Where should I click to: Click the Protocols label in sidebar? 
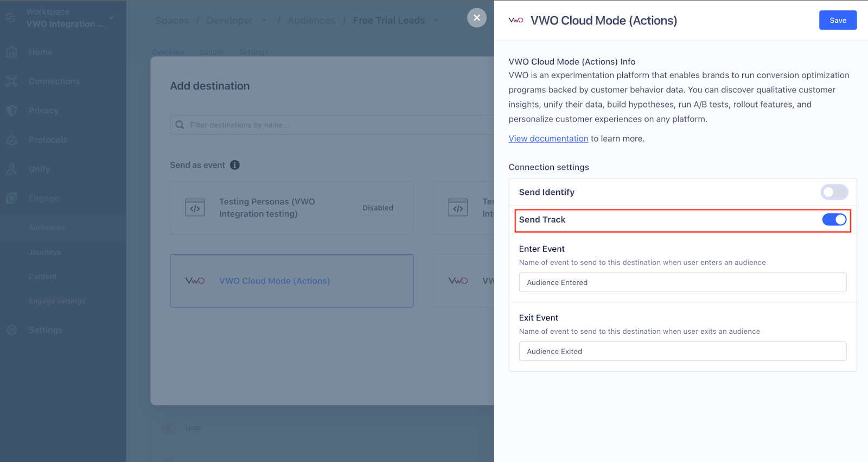(x=48, y=140)
